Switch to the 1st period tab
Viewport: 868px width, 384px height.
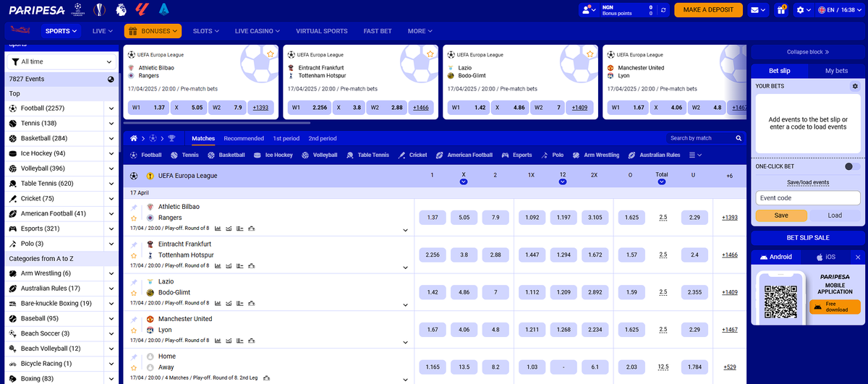click(x=286, y=138)
